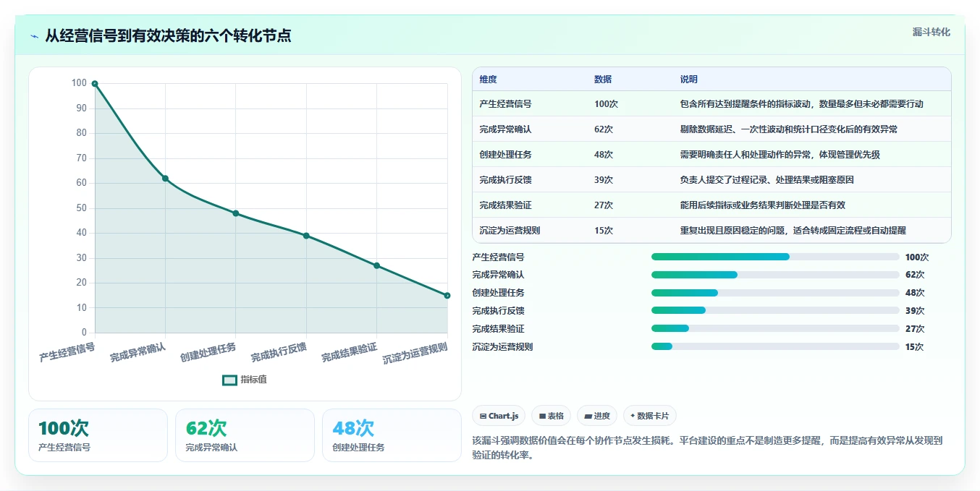The height and width of the screenshot is (491, 980).
Task: Click the 39次 table cell
Action: (604, 180)
